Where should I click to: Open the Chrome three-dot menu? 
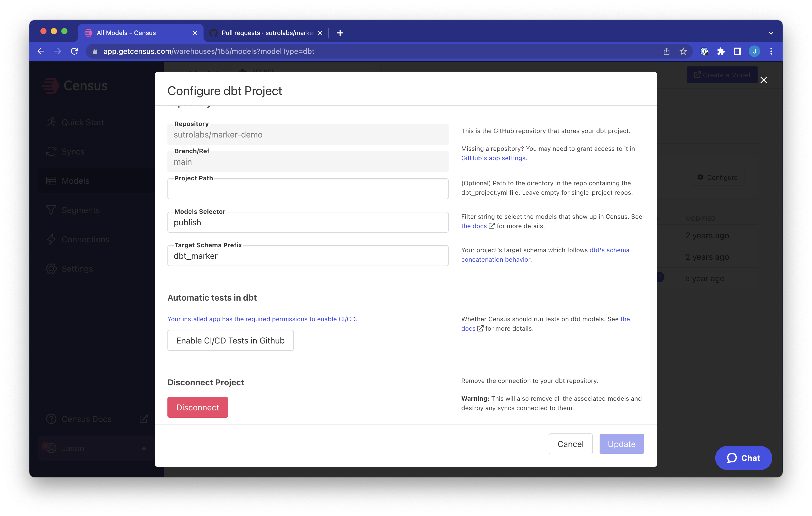tap(771, 51)
